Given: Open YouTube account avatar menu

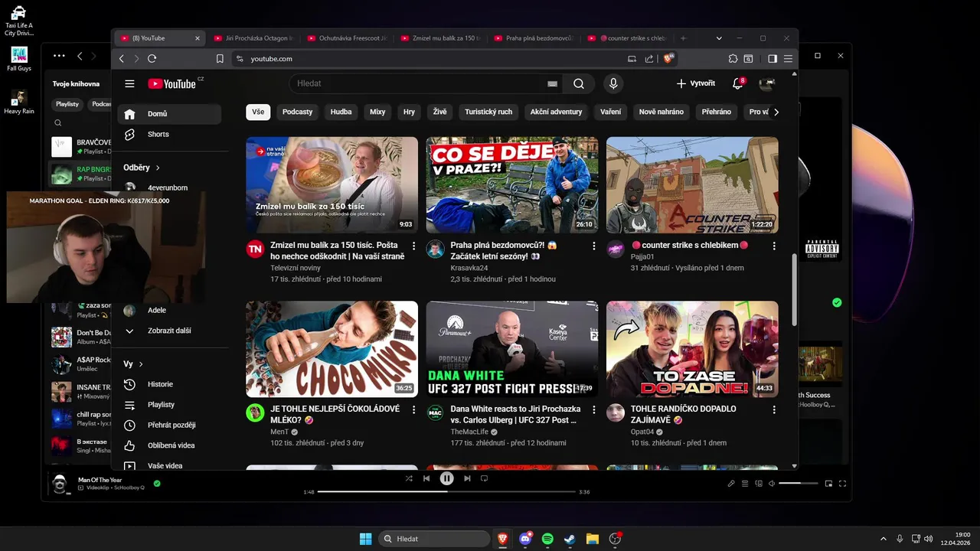Looking at the screenshot, I should (x=766, y=83).
